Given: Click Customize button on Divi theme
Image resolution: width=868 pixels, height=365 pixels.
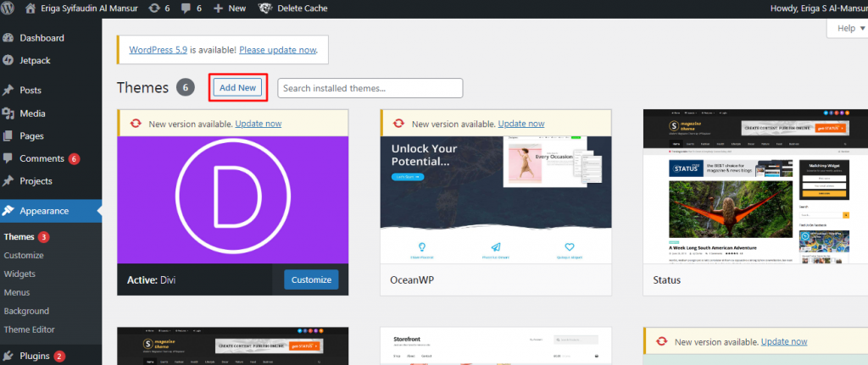Looking at the screenshot, I should pyautogui.click(x=311, y=279).
